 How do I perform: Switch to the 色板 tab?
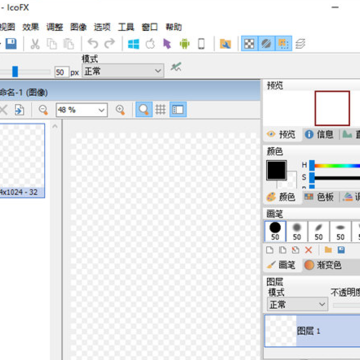click(319, 197)
